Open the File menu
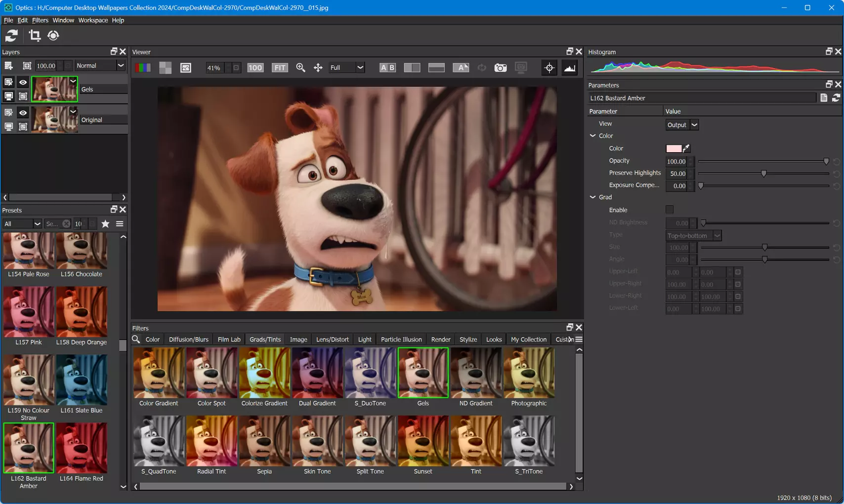 [x=8, y=20]
